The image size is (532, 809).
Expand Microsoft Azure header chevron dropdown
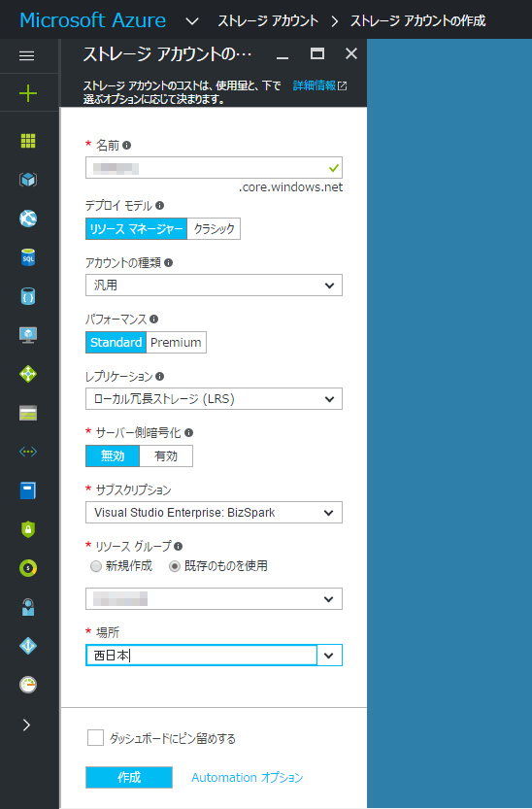[x=192, y=21]
